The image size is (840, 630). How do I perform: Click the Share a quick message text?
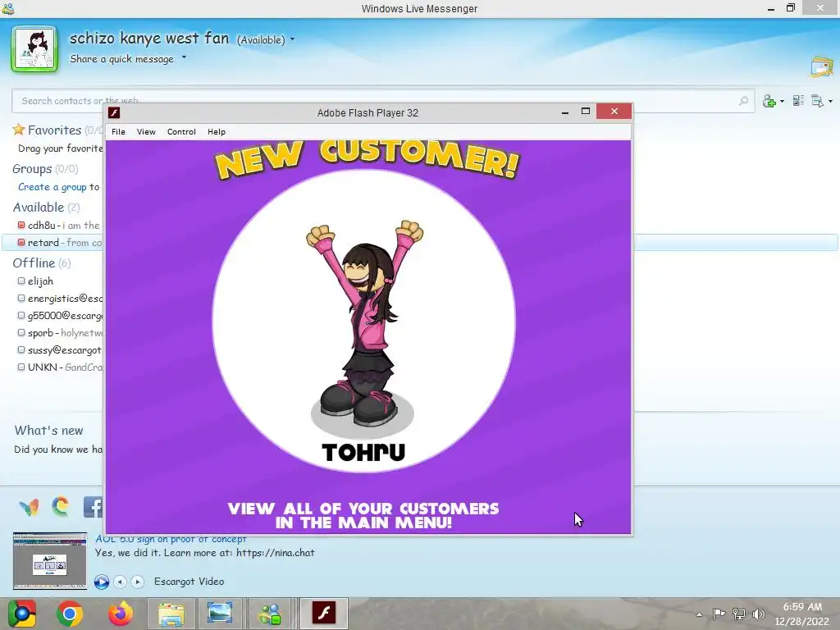click(x=121, y=59)
